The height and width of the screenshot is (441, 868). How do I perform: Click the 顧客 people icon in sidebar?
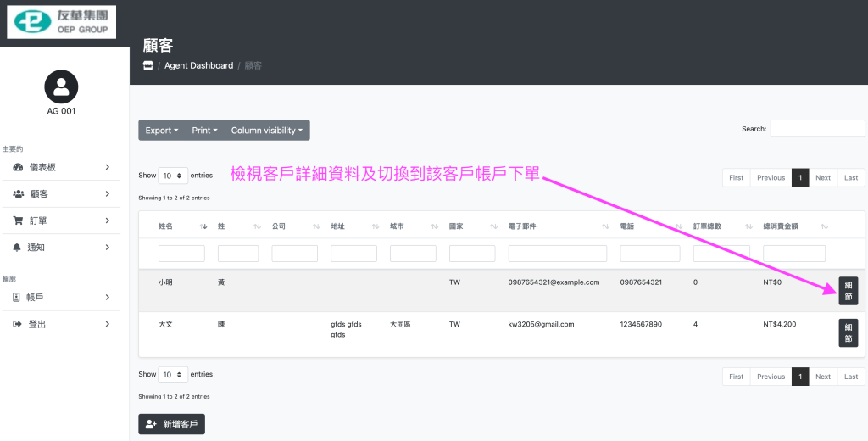click(19, 194)
